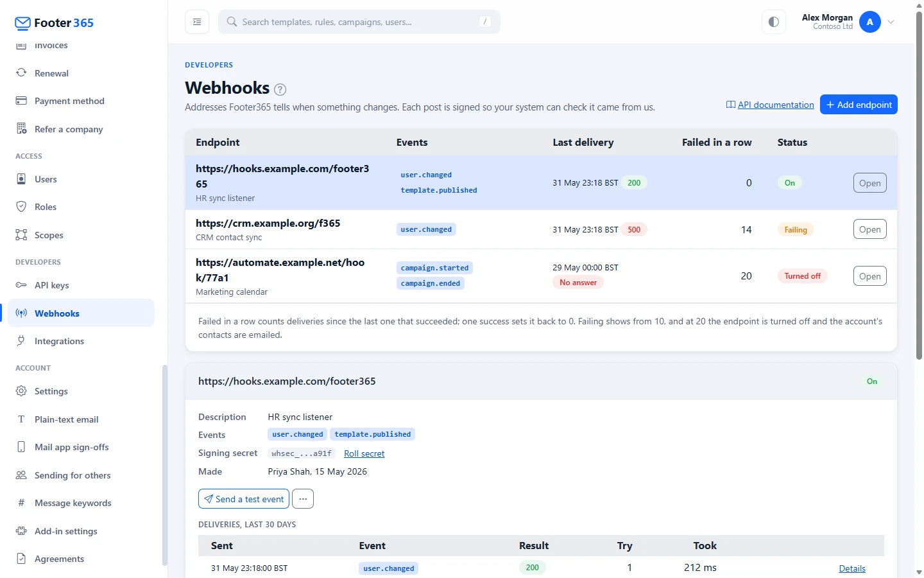Click the blue user avatar A
The width and height of the screenshot is (924, 578).
click(x=870, y=22)
